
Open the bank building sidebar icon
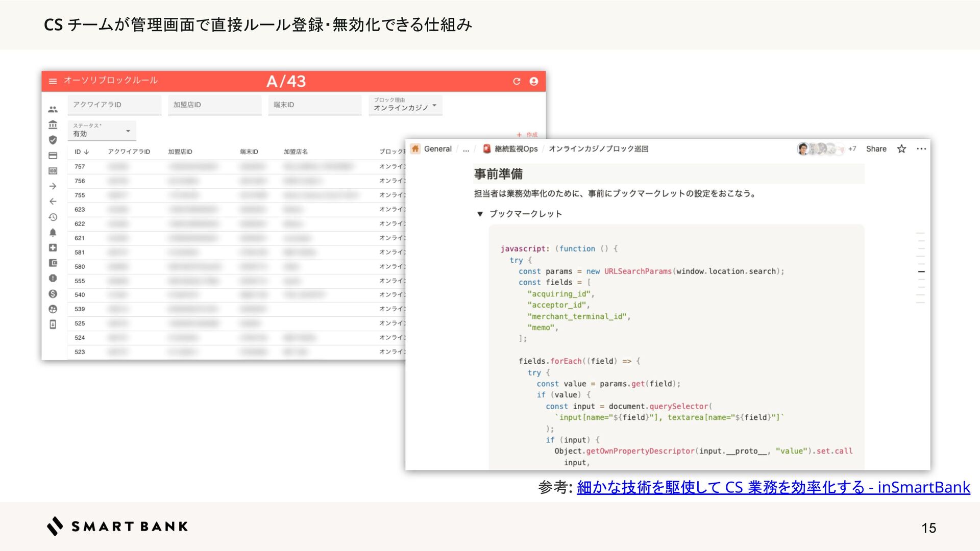pos(53,124)
